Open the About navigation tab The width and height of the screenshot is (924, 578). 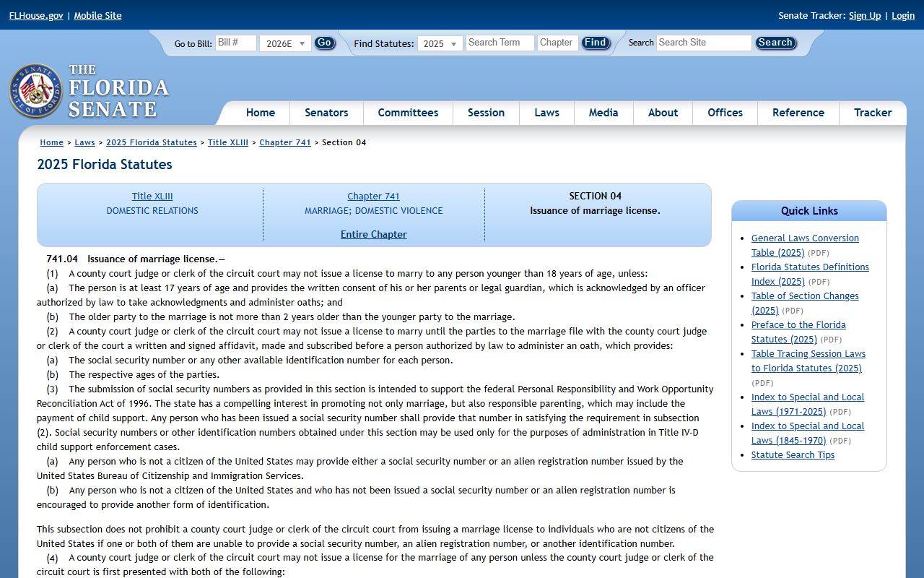point(663,113)
